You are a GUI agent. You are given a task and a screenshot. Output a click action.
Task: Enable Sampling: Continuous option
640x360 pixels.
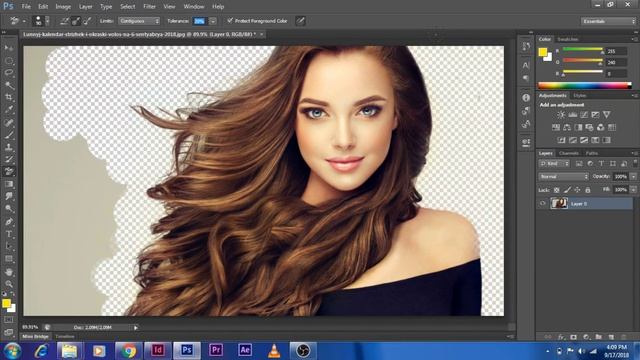[64, 21]
